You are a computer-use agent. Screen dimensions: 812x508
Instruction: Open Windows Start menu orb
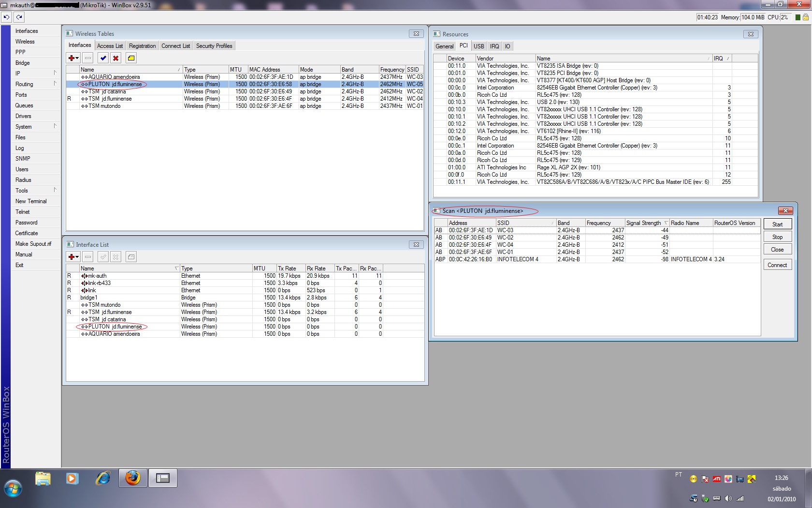(x=13, y=488)
